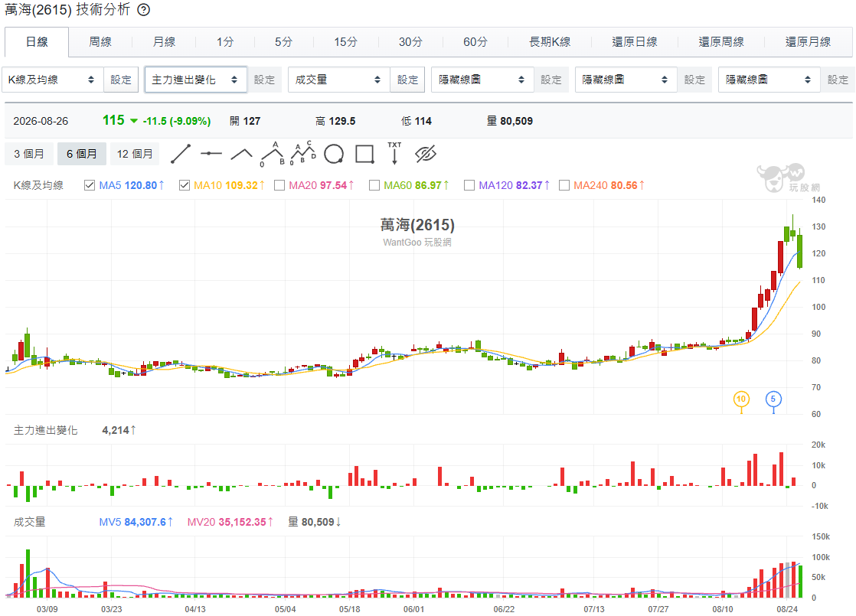Switch to the 5分 tab

tap(284, 42)
